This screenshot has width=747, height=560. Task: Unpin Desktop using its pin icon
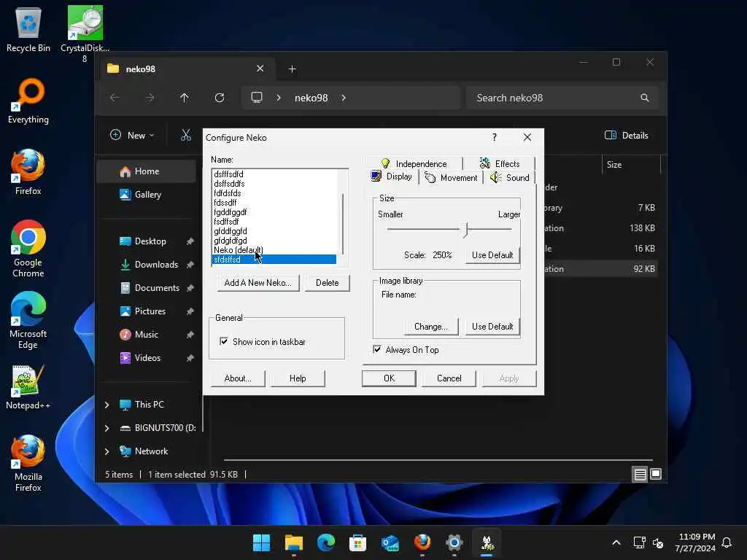click(190, 241)
